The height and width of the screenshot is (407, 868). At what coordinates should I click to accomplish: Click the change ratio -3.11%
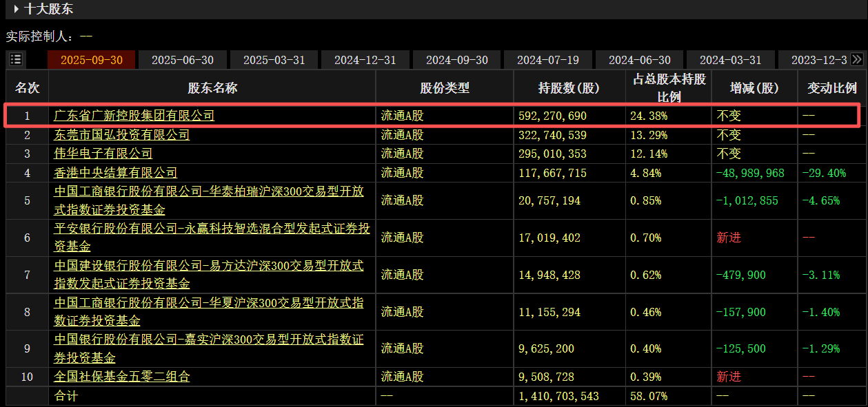coord(821,275)
